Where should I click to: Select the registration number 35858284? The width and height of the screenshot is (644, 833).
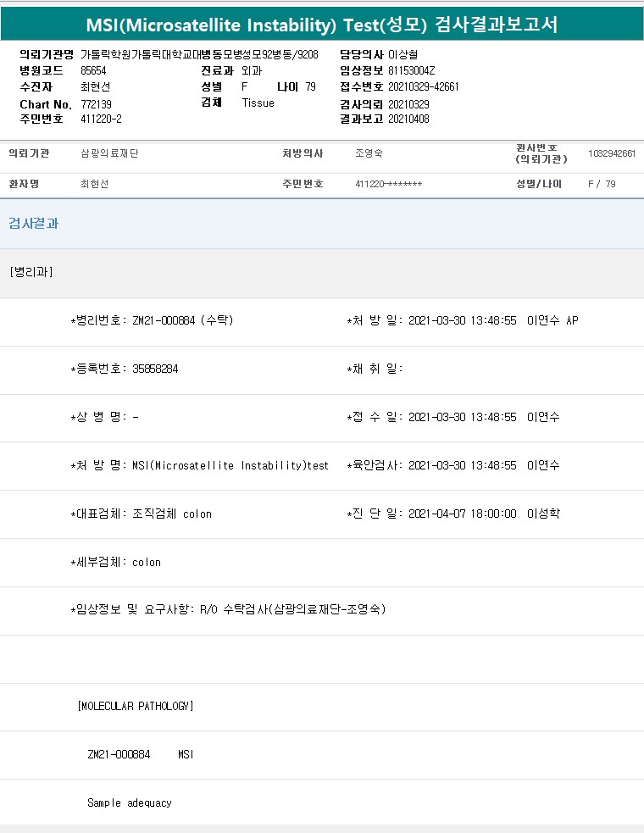[x=155, y=369]
